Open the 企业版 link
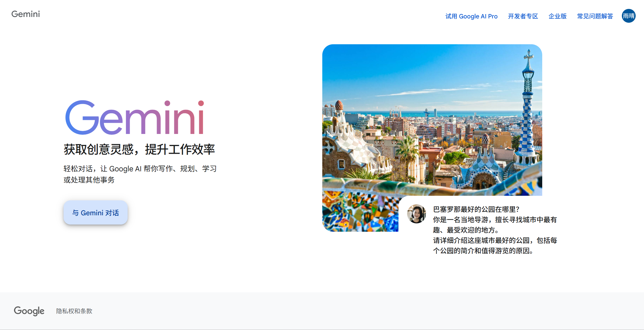The height and width of the screenshot is (330, 644). [557, 16]
